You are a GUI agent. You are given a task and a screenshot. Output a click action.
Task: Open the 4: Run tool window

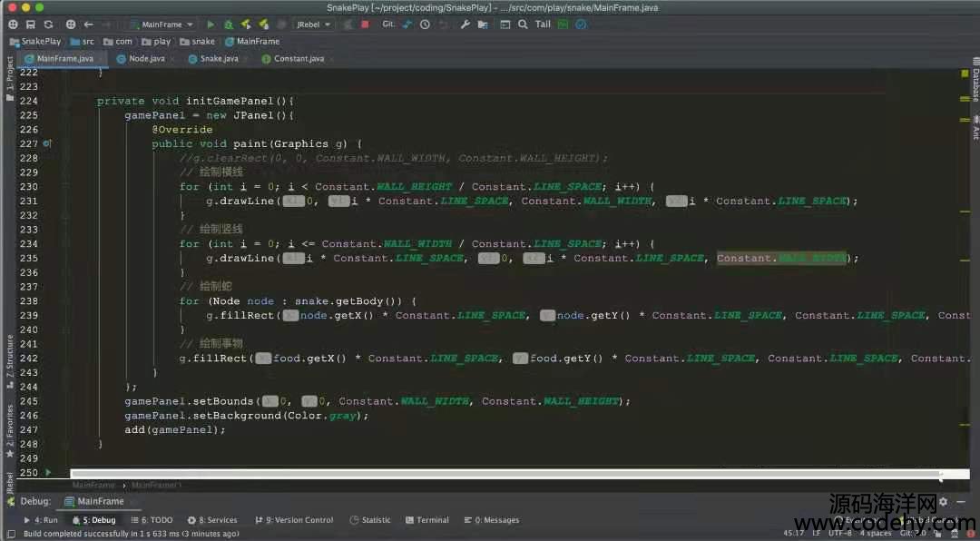click(x=41, y=520)
